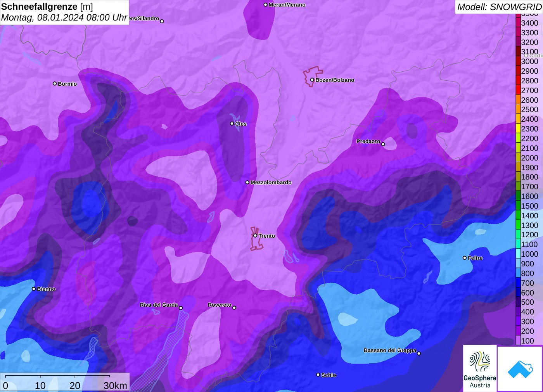Screen dimensions: 543x392
Task: Click the 'Modell: SNOWGRID' label
Action: (x=499, y=7)
